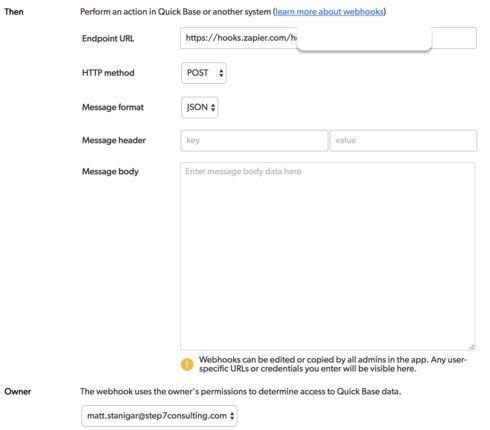Open the Owner email dropdown
The image size is (490, 430).
(159, 416)
